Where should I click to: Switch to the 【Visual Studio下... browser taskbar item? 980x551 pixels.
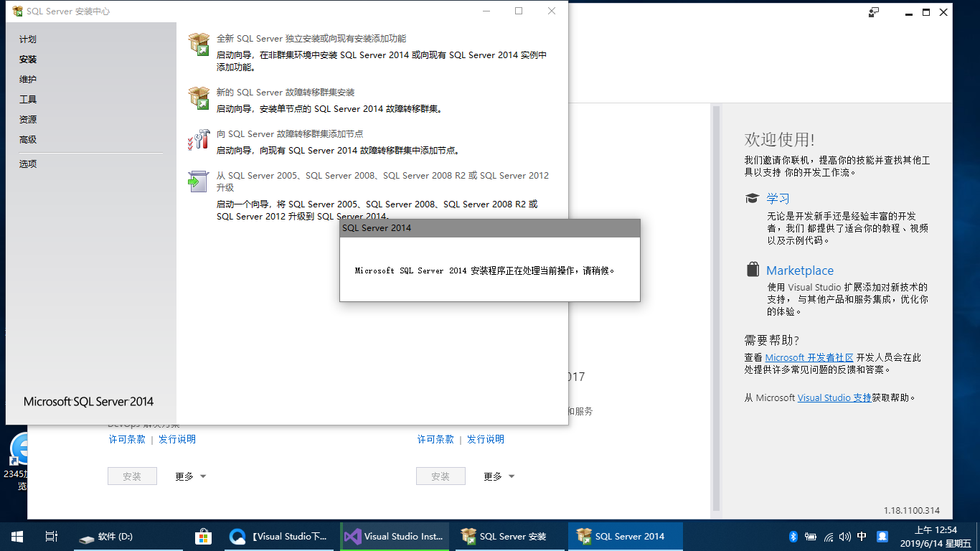coord(280,537)
